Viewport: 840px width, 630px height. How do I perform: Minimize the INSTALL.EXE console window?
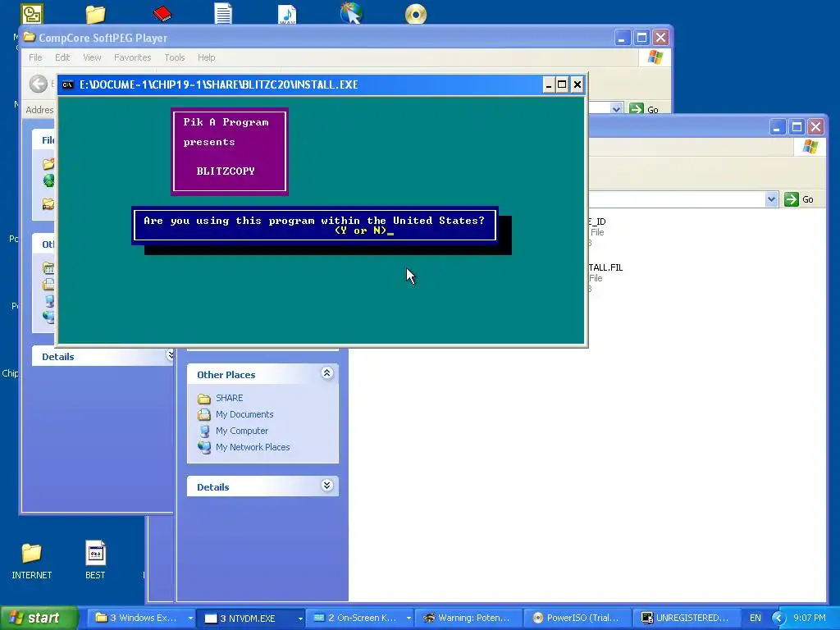pyautogui.click(x=548, y=84)
